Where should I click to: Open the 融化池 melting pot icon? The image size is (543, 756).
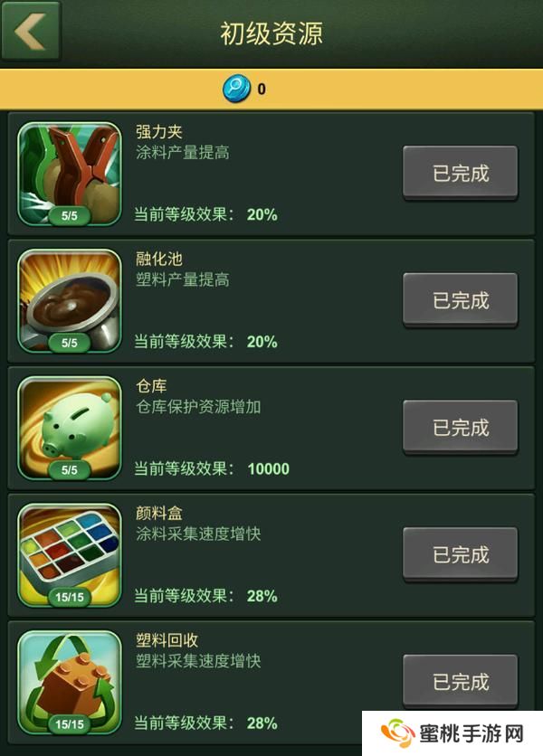click(x=70, y=301)
